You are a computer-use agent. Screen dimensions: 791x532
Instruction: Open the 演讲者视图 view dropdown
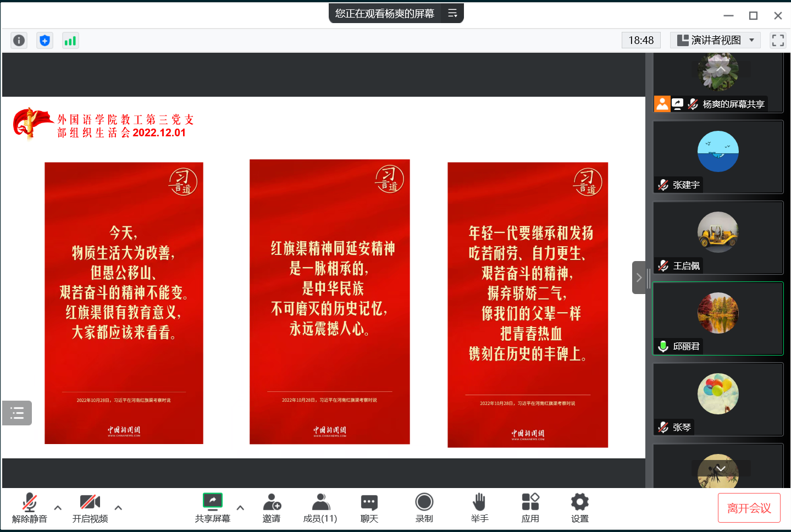[715, 40]
